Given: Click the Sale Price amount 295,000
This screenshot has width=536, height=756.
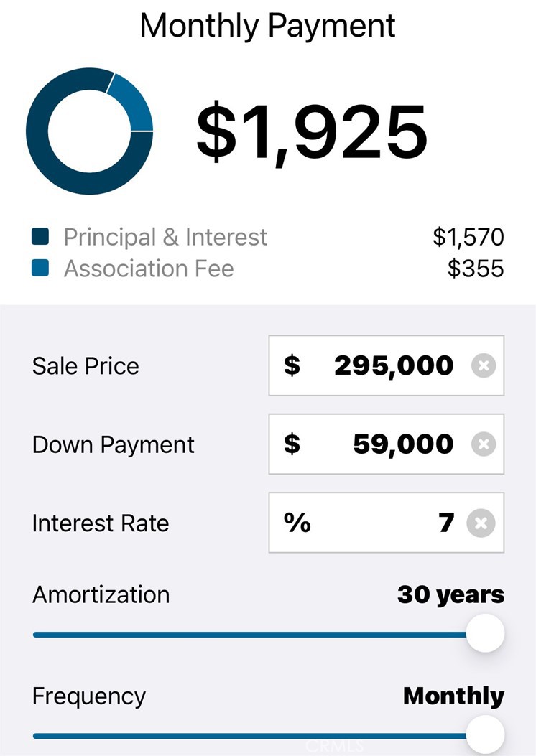Looking at the screenshot, I should (x=394, y=366).
